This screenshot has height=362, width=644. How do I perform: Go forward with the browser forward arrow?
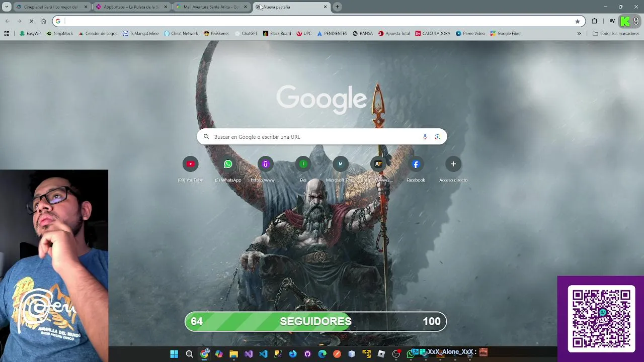(19, 21)
